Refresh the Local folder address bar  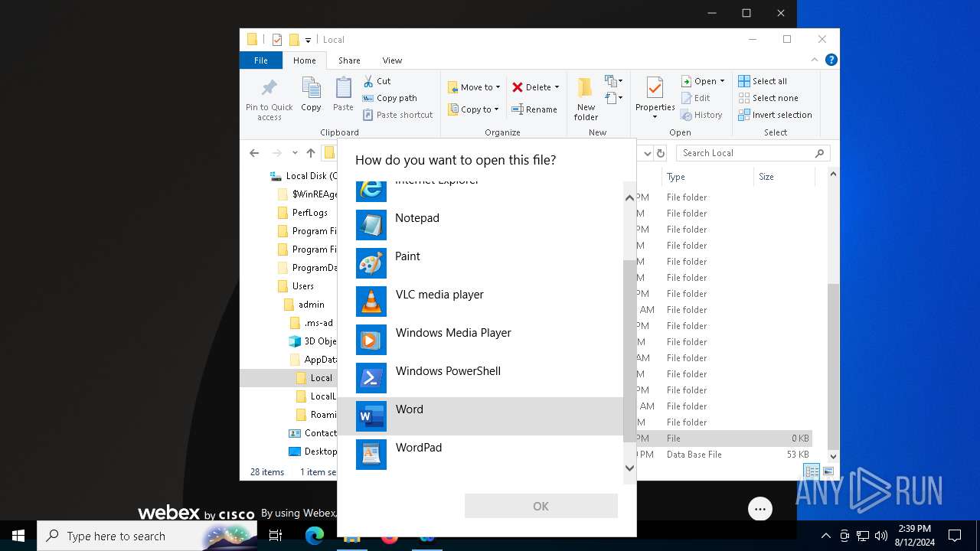662,153
